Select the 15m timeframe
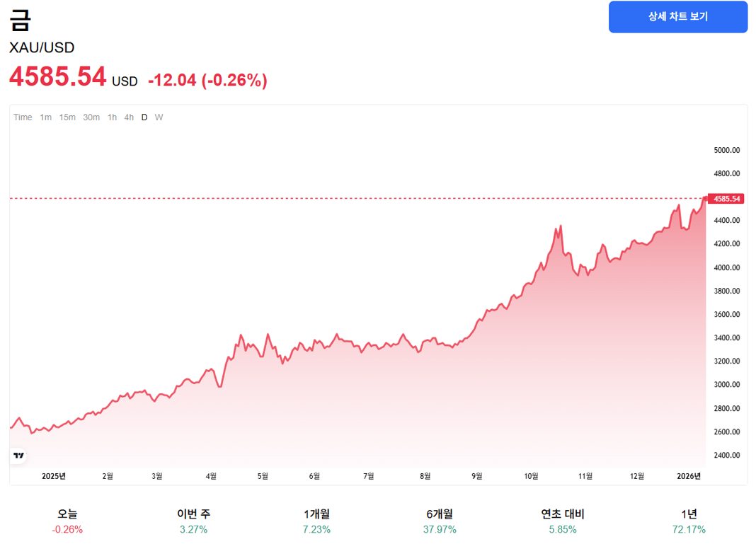Screen dimensions: 756x544 (x=67, y=117)
